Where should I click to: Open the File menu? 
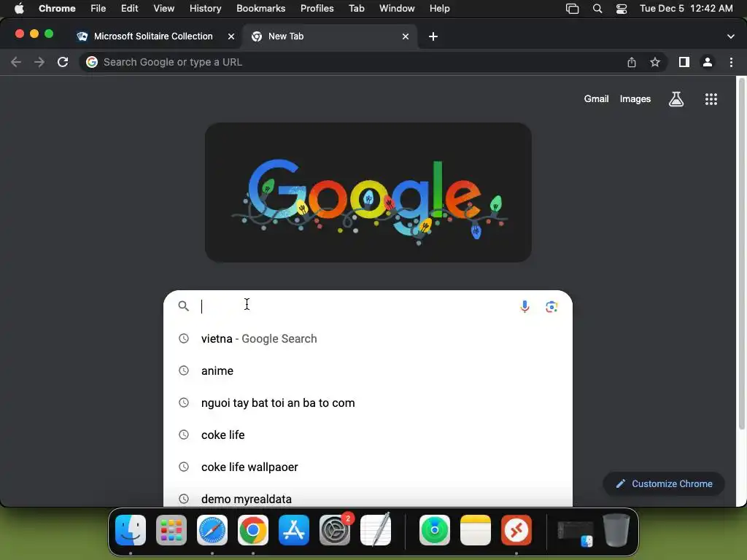tap(98, 9)
